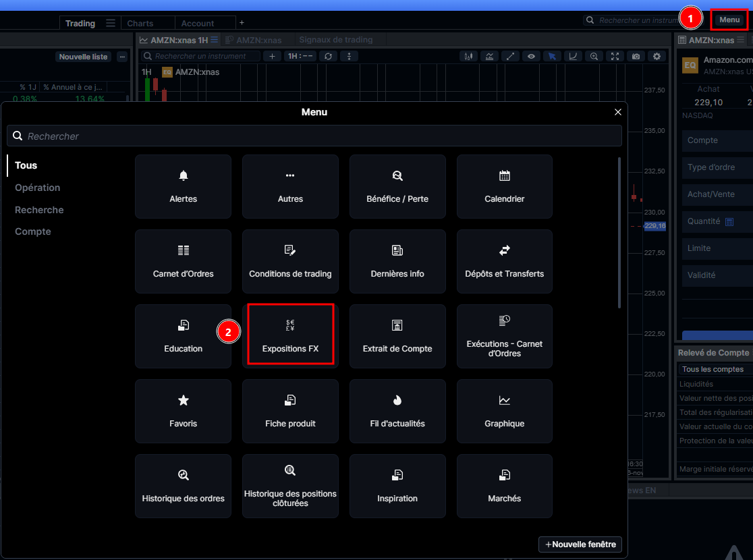Toggle the eye visibility icon in chart toolbar
The width and height of the screenshot is (753, 560).
pos(531,56)
